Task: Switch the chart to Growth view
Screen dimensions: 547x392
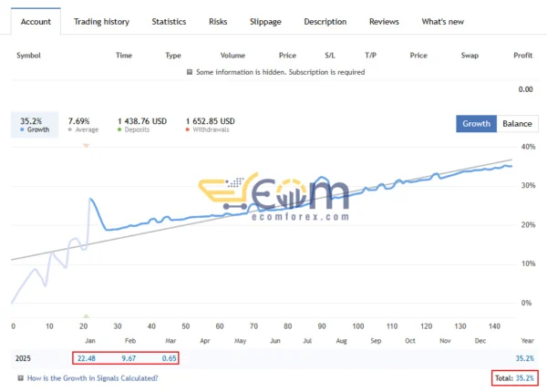Action: pos(477,123)
